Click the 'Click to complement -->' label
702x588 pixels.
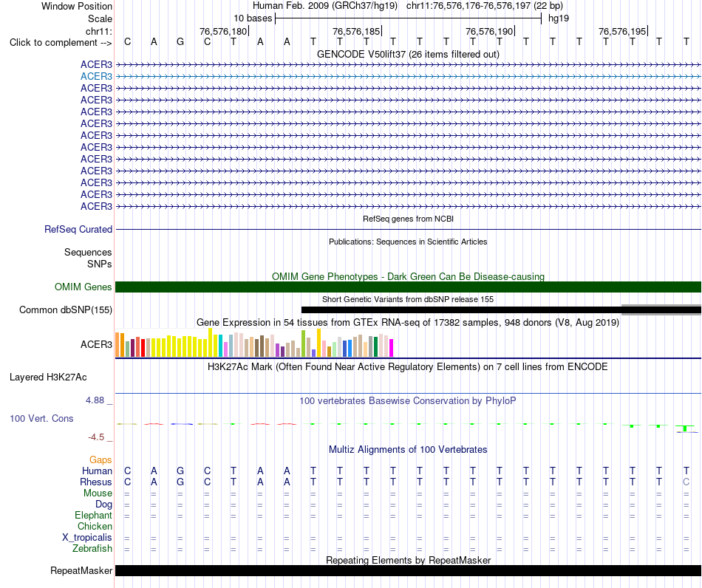(61, 43)
